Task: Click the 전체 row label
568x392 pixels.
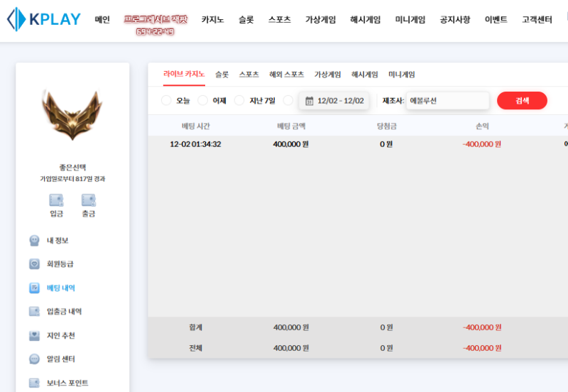Action: pyautogui.click(x=196, y=348)
